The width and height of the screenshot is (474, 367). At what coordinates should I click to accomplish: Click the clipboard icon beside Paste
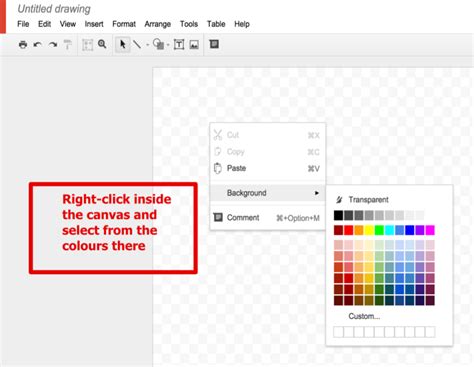(x=218, y=168)
